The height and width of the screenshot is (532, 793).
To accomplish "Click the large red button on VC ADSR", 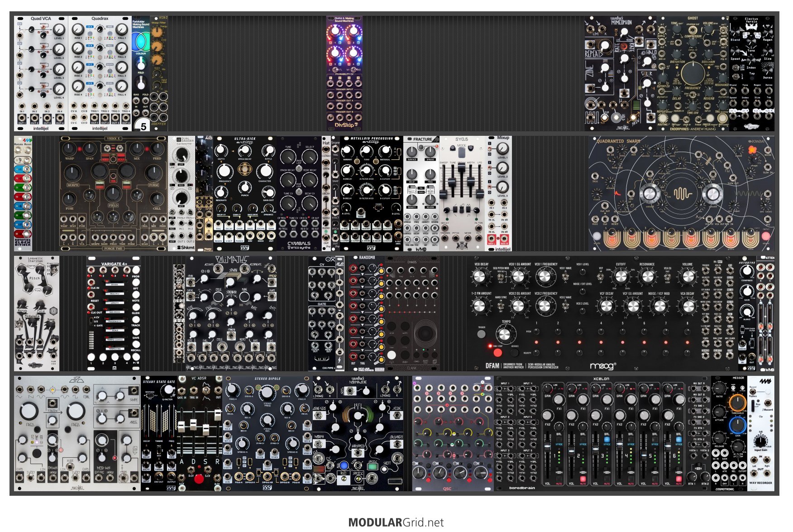I will (x=199, y=479).
